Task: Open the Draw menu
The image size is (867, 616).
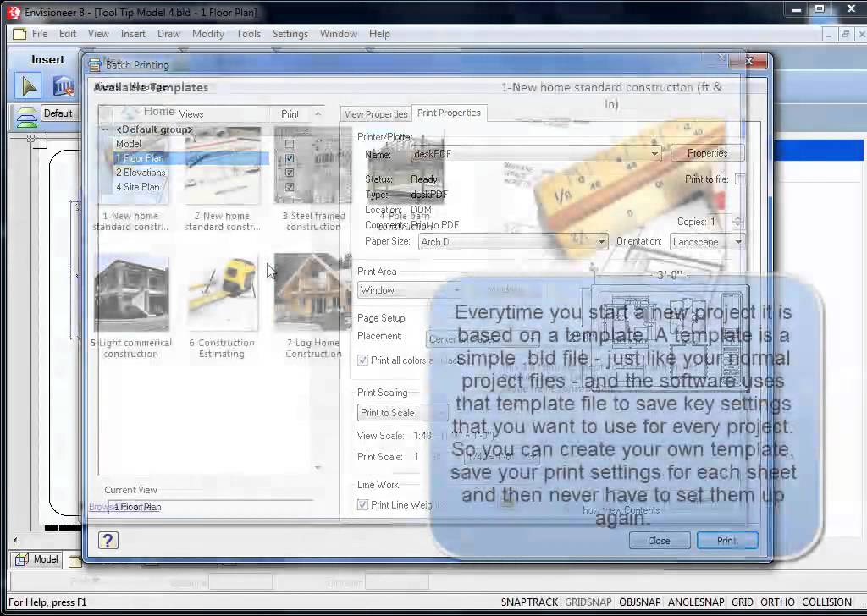Action: pyautogui.click(x=168, y=34)
